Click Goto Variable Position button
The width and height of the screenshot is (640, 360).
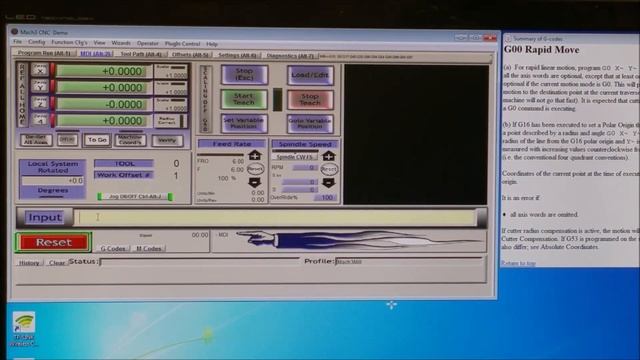[310, 124]
